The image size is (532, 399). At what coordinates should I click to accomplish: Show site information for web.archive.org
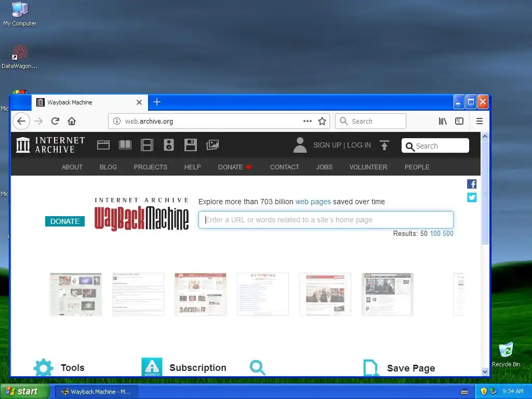(x=117, y=121)
